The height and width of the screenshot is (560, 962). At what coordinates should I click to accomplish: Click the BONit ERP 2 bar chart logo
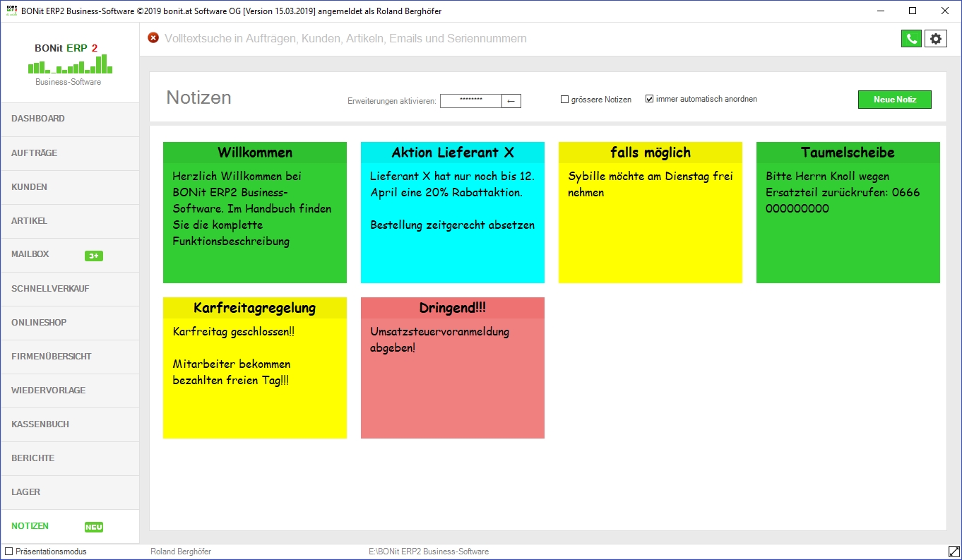[x=70, y=64]
